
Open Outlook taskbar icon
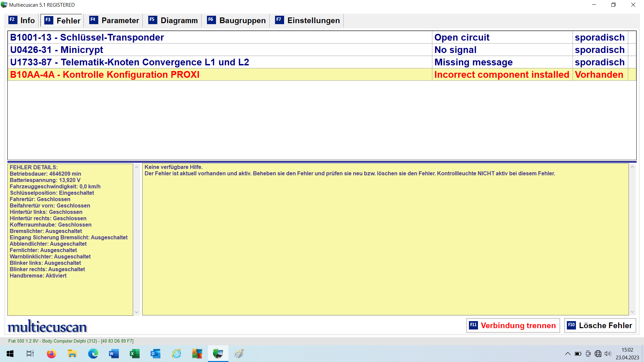coord(155,354)
